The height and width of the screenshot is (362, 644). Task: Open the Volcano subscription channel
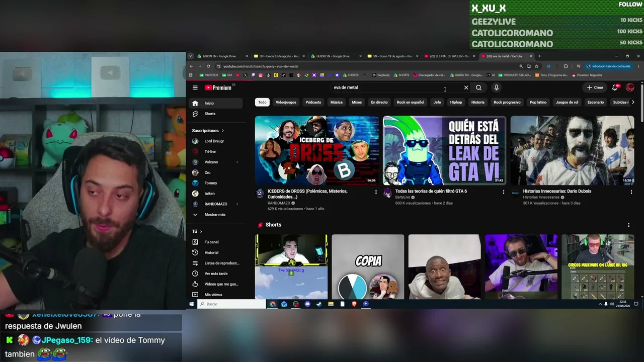click(x=215, y=162)
